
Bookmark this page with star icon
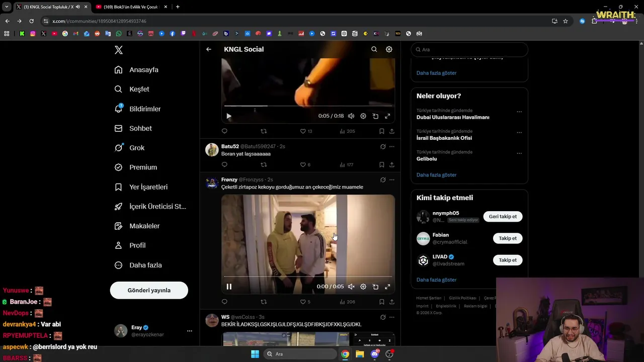coord(566,21)
